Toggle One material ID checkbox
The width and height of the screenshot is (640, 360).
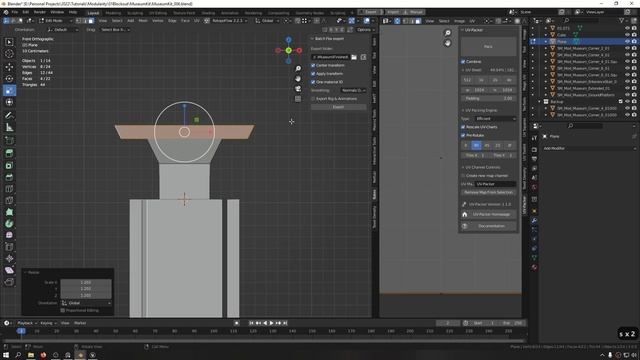(313, 82)
